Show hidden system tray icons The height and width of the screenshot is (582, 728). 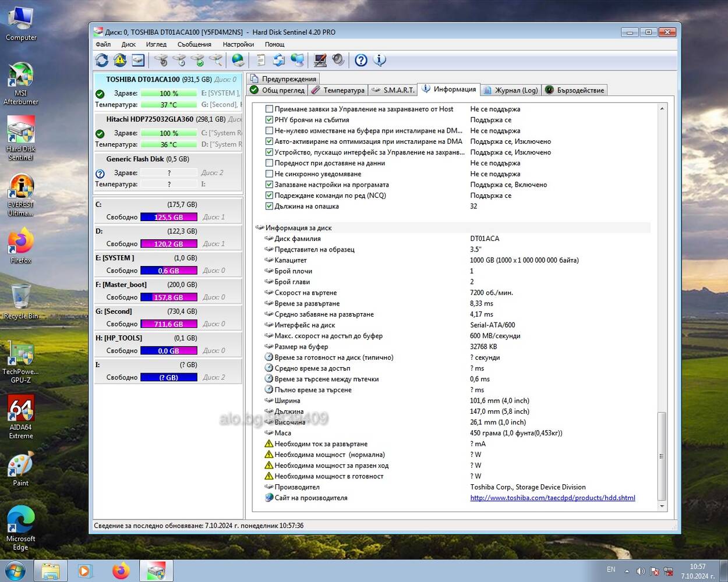coord(627,571)
